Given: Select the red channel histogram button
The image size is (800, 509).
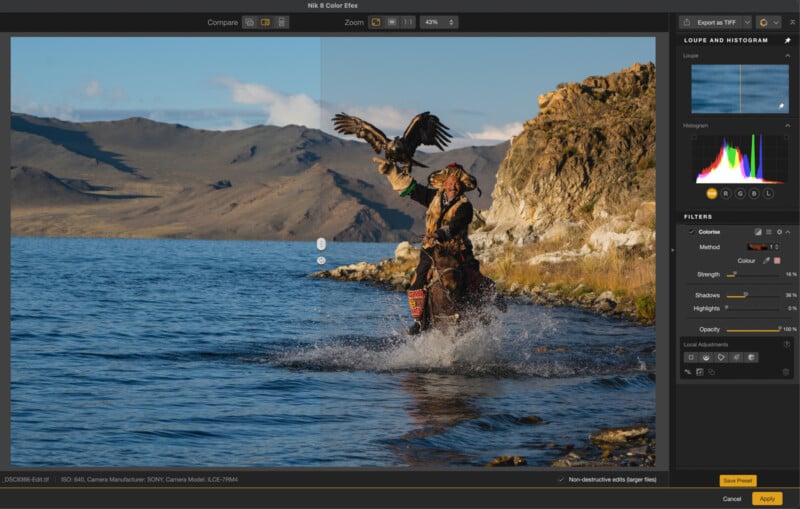Looking at the screenshot, I should click(x=726, y=192).
